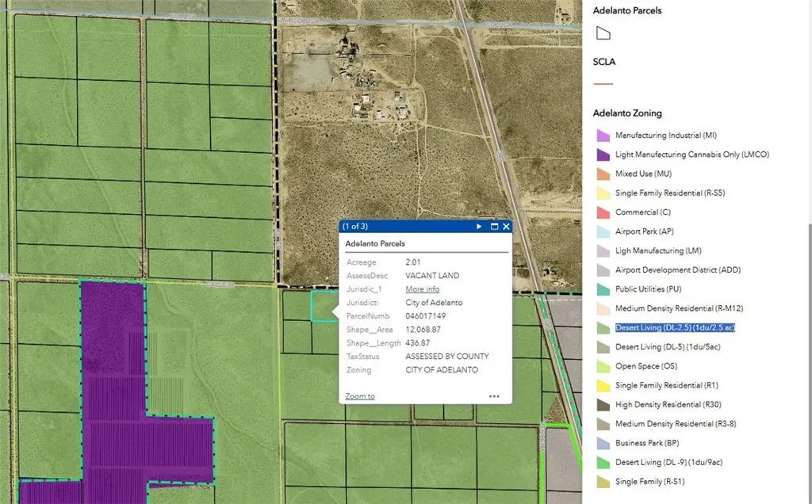Click the High Density Residential (R30) swatch
This screenshot has height=504, width=812.
pos(603,405)
